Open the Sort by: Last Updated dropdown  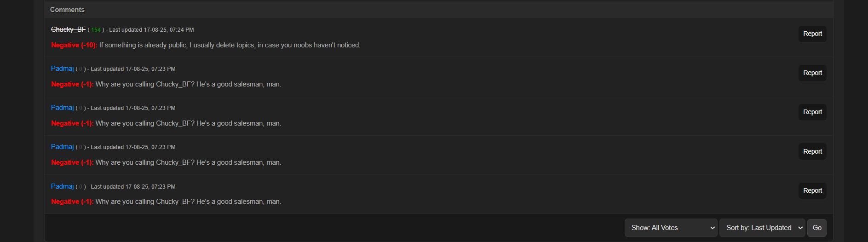pos(762,228)
